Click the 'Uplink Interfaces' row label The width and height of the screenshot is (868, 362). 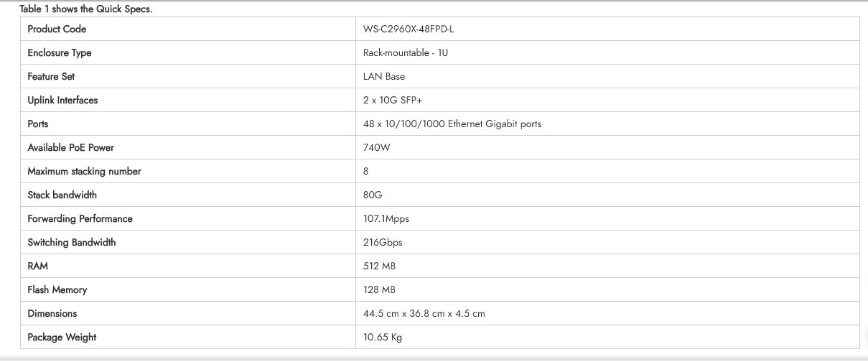[x=62, y=101]
